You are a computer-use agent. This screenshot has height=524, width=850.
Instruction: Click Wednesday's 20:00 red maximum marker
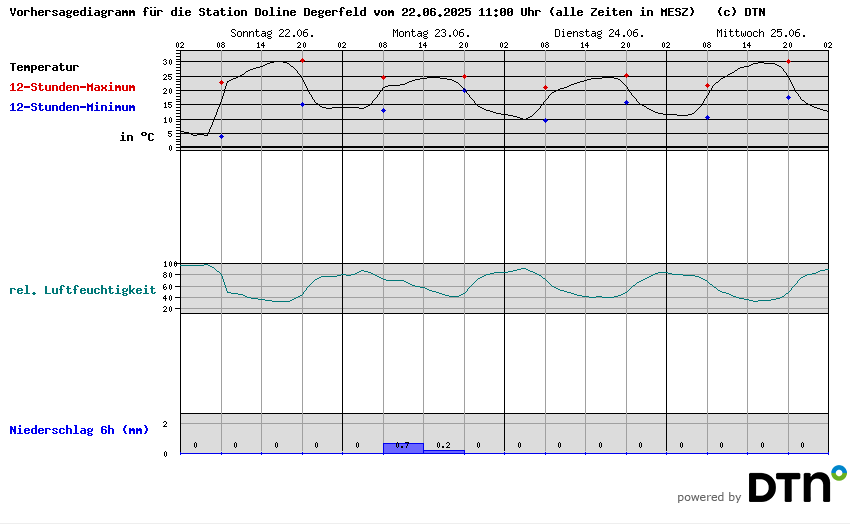coord(788,62)
